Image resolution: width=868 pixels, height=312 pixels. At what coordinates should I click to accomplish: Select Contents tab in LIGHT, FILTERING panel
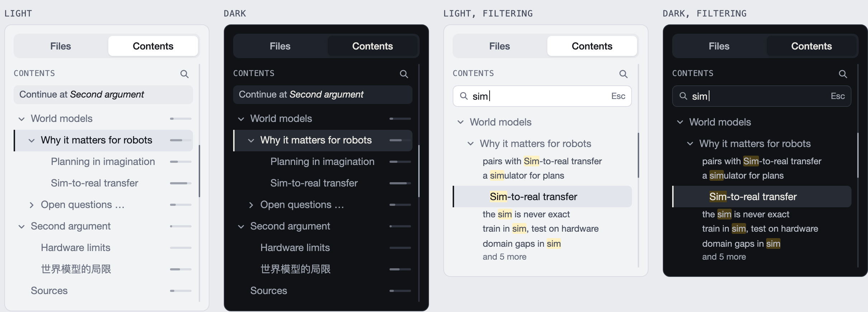pos(592,46)
